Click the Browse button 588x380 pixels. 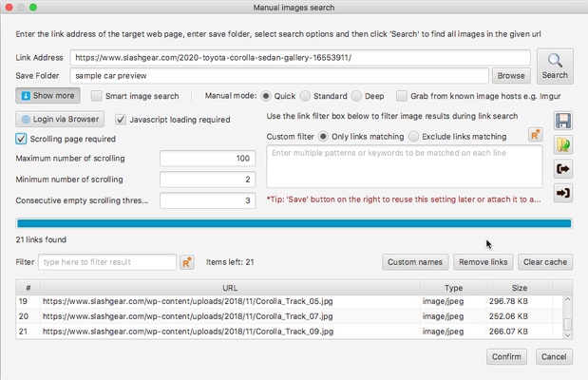(x=511, y=76)
